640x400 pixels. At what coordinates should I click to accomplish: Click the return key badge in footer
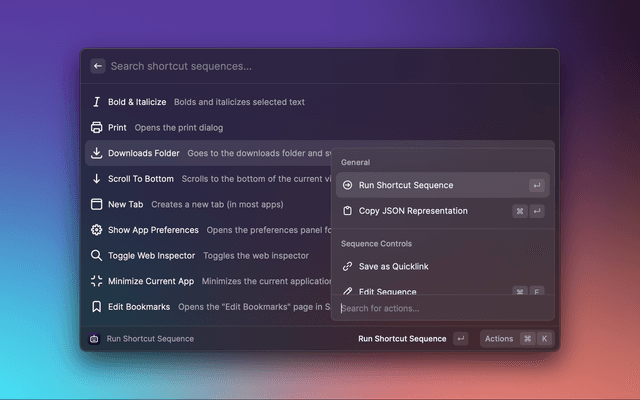pos(461,339)
